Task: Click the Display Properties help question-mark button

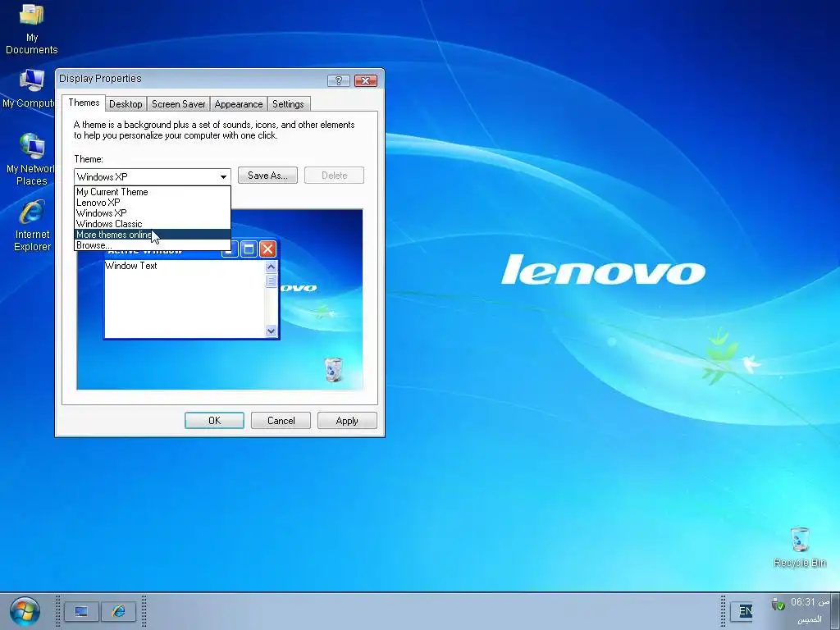Action: (339, 80)
